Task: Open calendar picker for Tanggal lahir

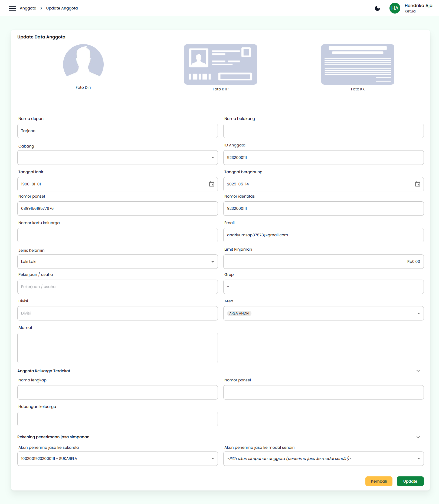Action: pyautogui.click(x=211, y=184)
